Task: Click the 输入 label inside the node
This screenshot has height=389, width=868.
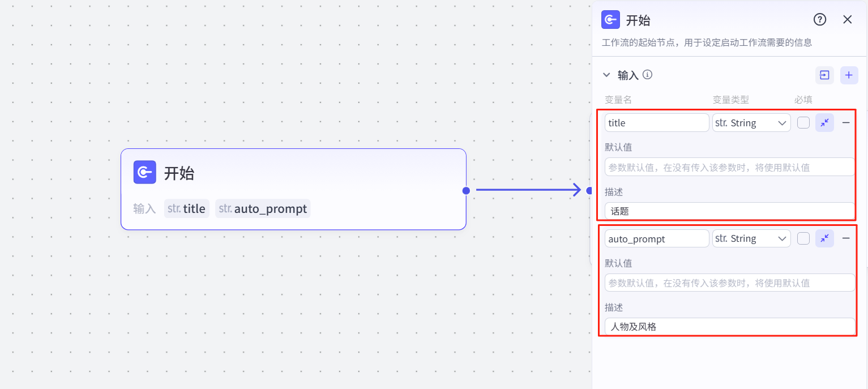Action: [144, 208]
